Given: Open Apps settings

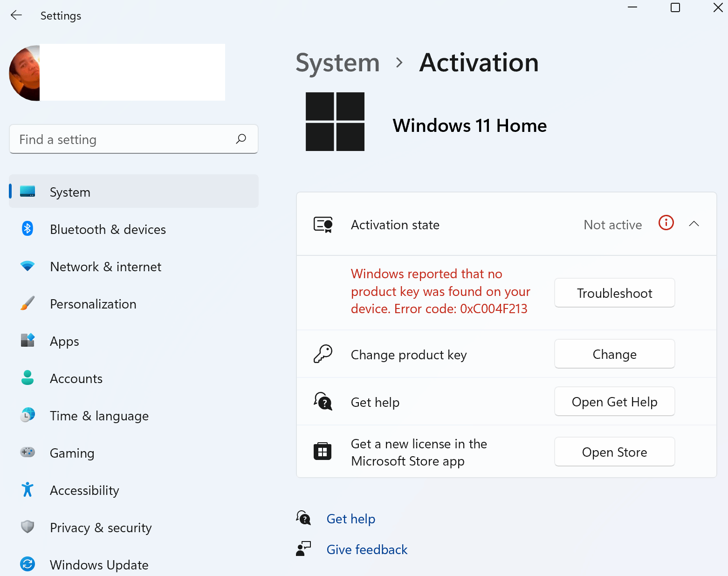Looking at the screenshot, I should (134, 341).
